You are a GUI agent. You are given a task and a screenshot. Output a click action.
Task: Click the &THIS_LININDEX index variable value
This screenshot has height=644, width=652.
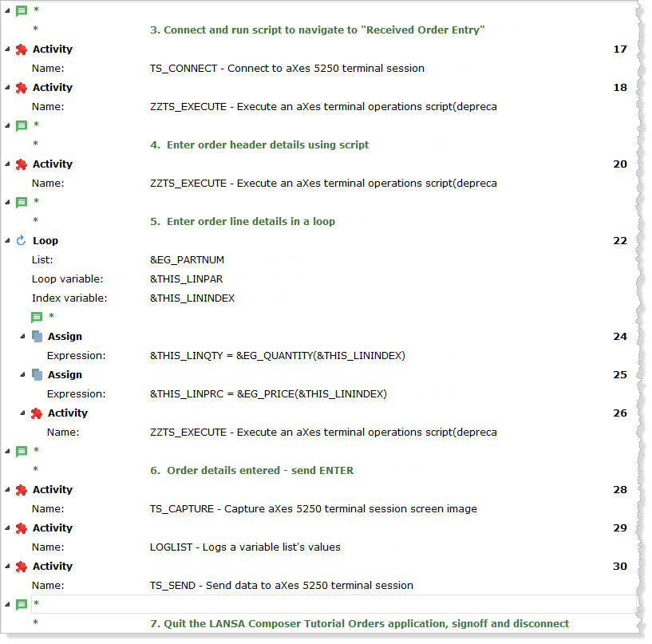tap(192, 298)
